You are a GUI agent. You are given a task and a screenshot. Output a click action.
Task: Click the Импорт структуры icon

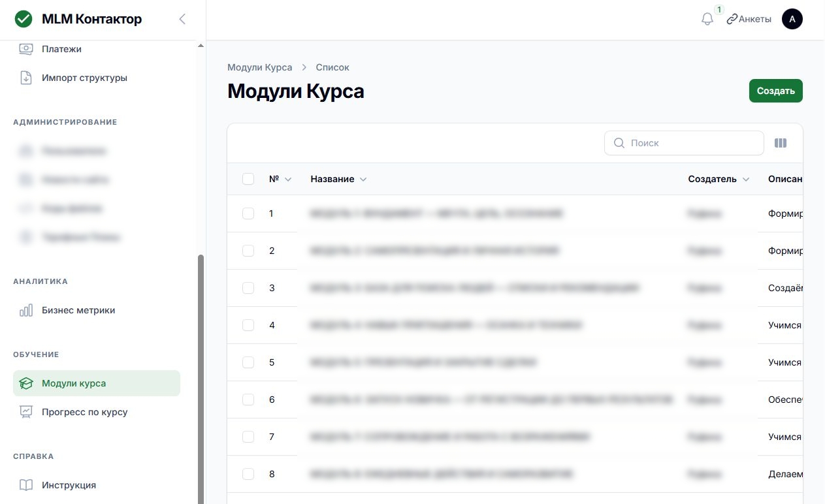pyautogui.click(x=26, y=78)
